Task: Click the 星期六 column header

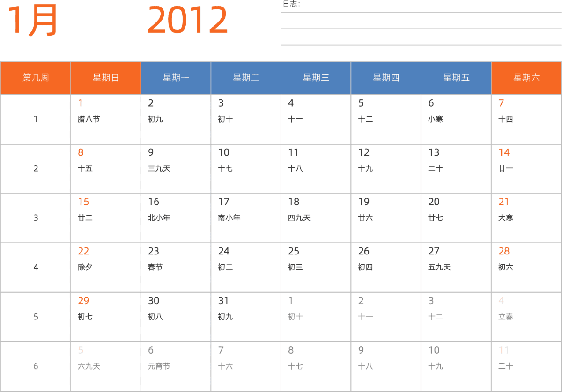Action: pos(526,78)
